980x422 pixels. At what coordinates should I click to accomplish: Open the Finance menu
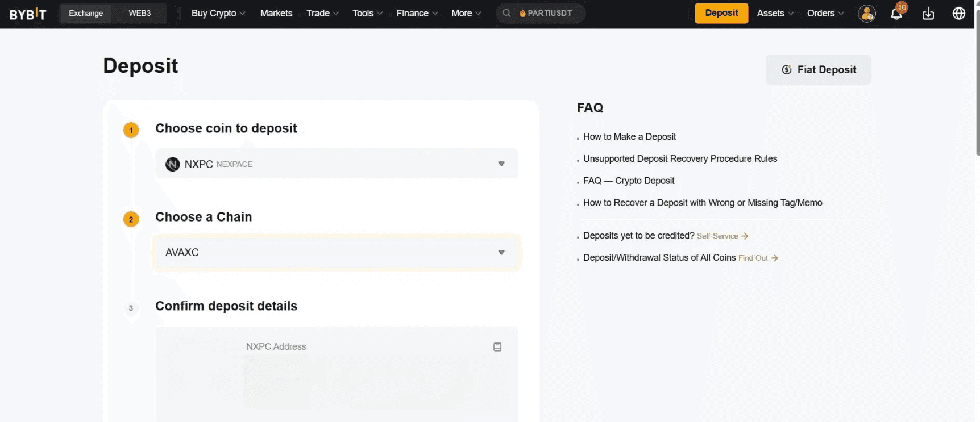(x=417, y=13)
